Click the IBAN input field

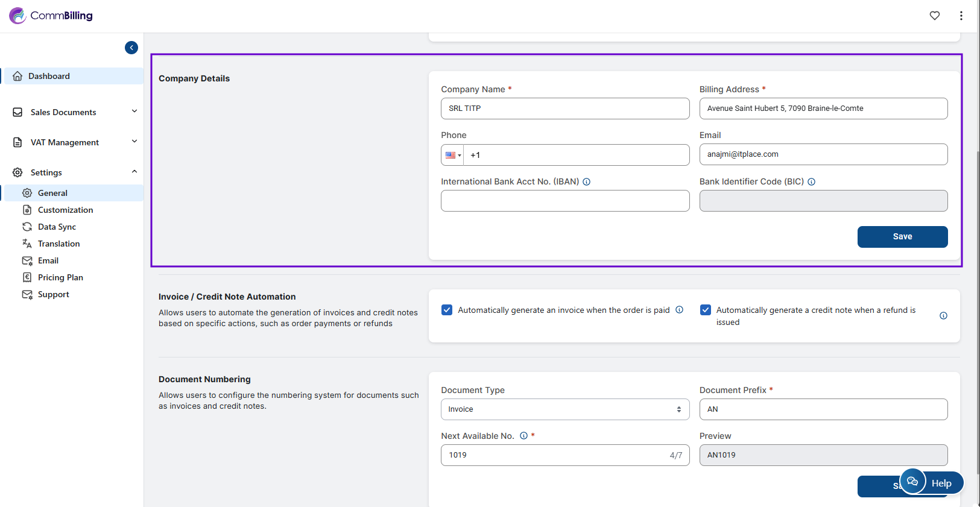pos(564,201)
